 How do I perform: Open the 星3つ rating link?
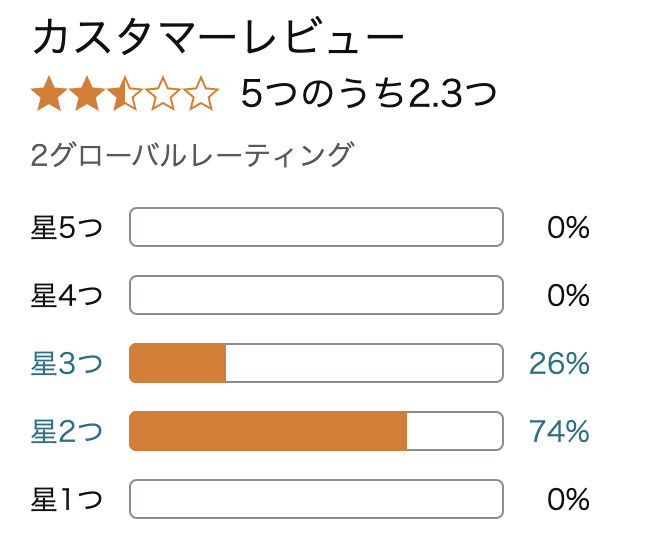click(67, 363)
